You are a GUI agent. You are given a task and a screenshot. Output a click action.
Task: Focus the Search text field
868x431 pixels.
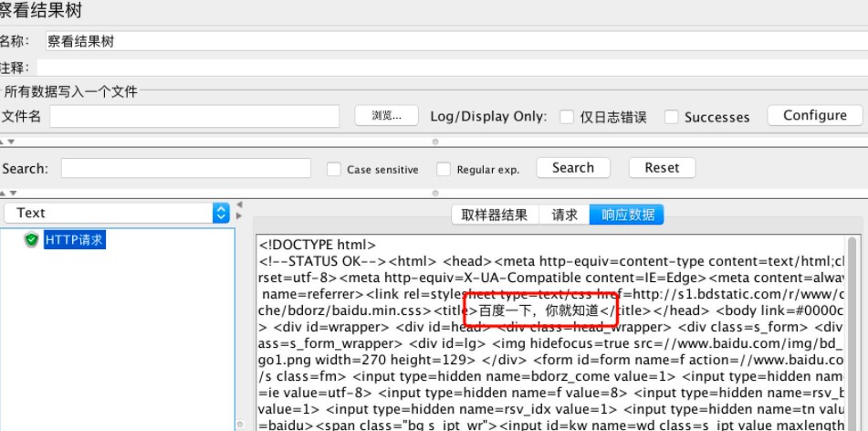coord(186,168)
